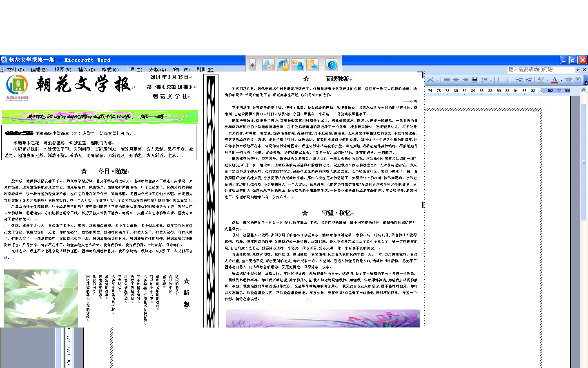The image size is (588, 368).
Task: Click the 朝花文学报 masthead title
Action: click(x=83, y=84)
